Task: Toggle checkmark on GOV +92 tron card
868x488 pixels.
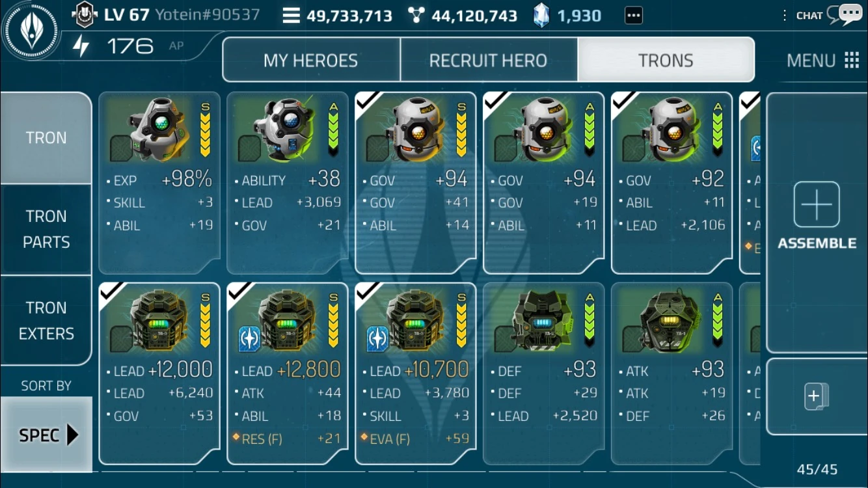Action: pos(624,101)
